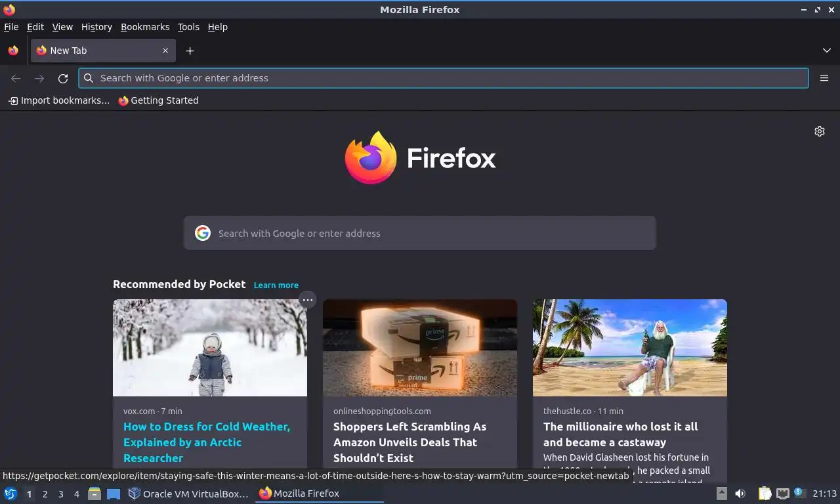Click the reload page icon
This screenshot has width=840, height=504.
coord(63,78)
